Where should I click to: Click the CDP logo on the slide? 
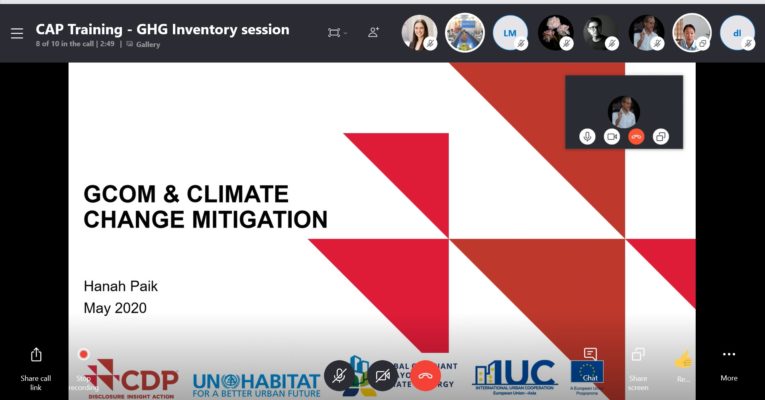(132, 379)
